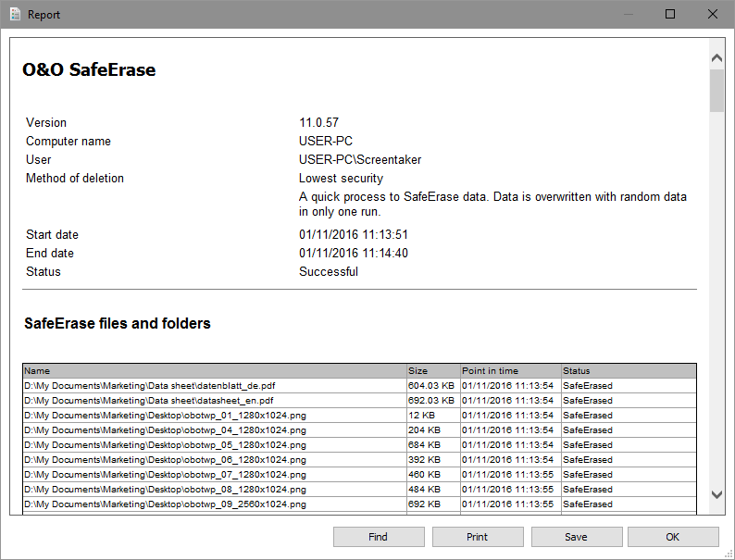Select the obotwp_01_1280x1024.png row
The image size is (735, 560).
click(x=359, y=416)
